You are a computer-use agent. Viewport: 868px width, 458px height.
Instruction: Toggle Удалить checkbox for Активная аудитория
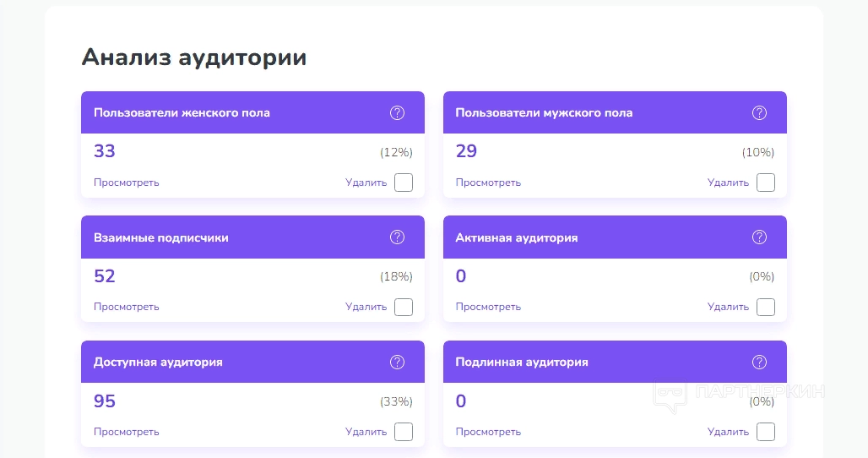click(765, 307)
